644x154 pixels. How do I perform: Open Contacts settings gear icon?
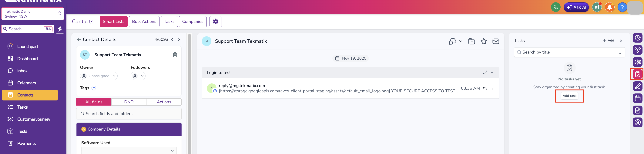click(x=216, y=22)
